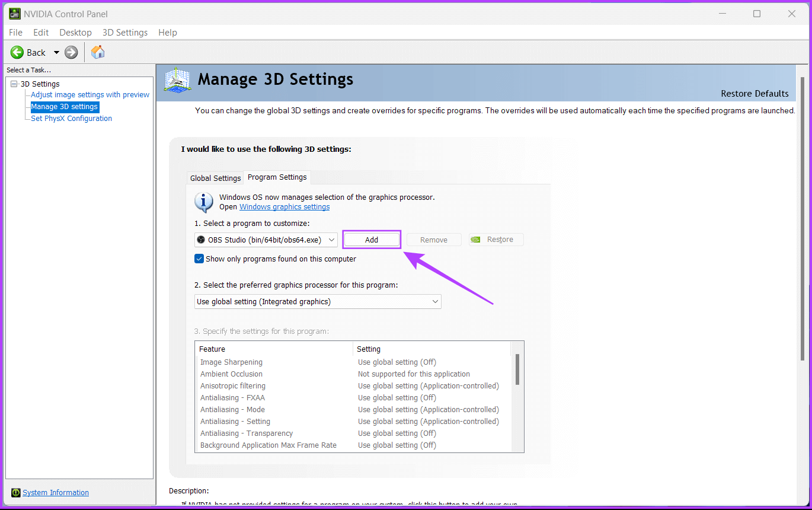The image size is (812, 510).
Task: Open the Help menu
Action: click(168, 33)
